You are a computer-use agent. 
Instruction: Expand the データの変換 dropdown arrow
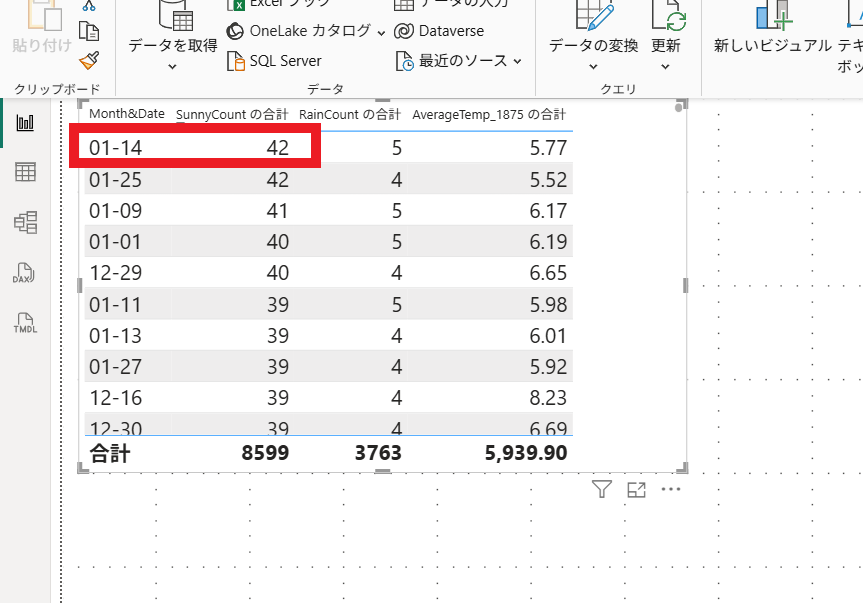click(593, 67)
